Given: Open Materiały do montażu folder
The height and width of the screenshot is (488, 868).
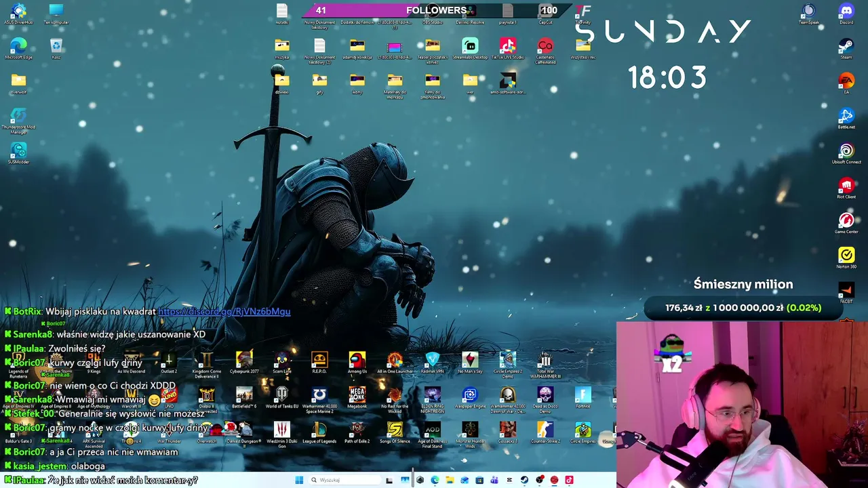Looking at the screenshot, I should (395, 86).
